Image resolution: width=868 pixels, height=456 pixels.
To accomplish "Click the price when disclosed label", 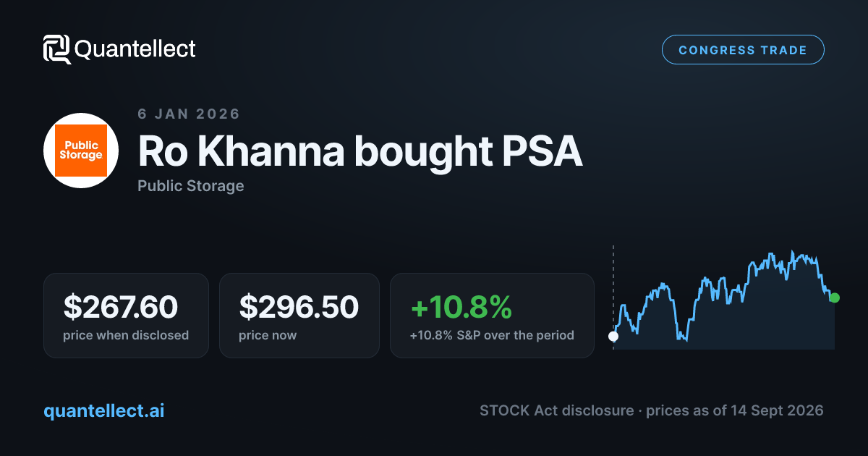I will click(126, 335).
